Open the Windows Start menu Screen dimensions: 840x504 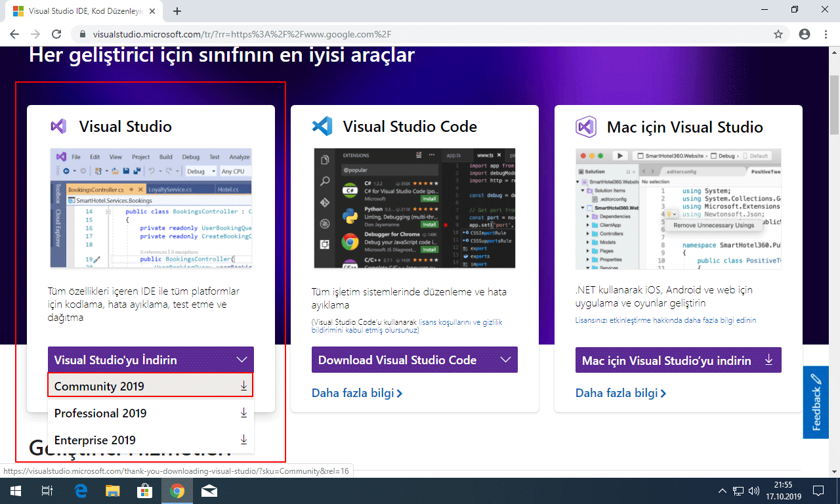coord(14,491)
